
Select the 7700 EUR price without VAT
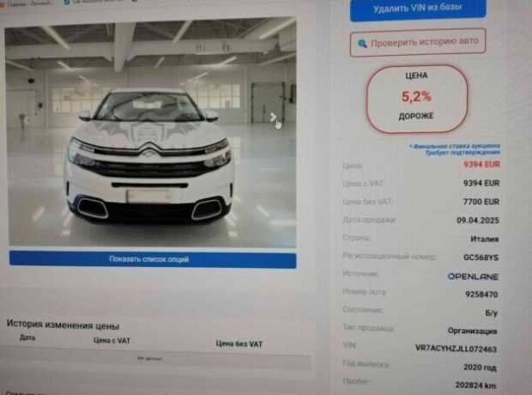point(481,202)
